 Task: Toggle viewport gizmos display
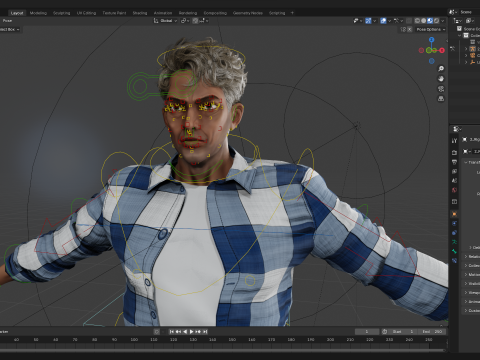(368, 21)
